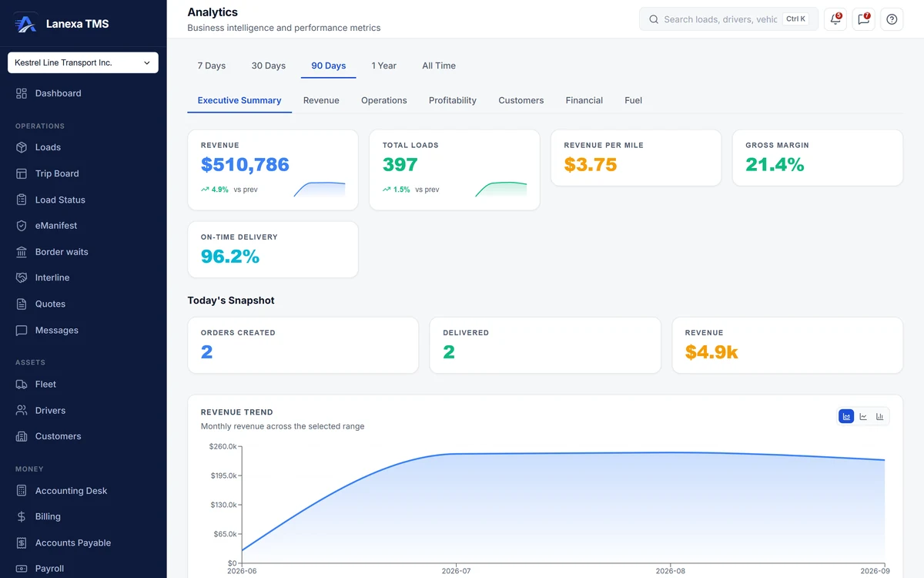
Task: Select the 1 Year range tab
Action: coord(384,66)
